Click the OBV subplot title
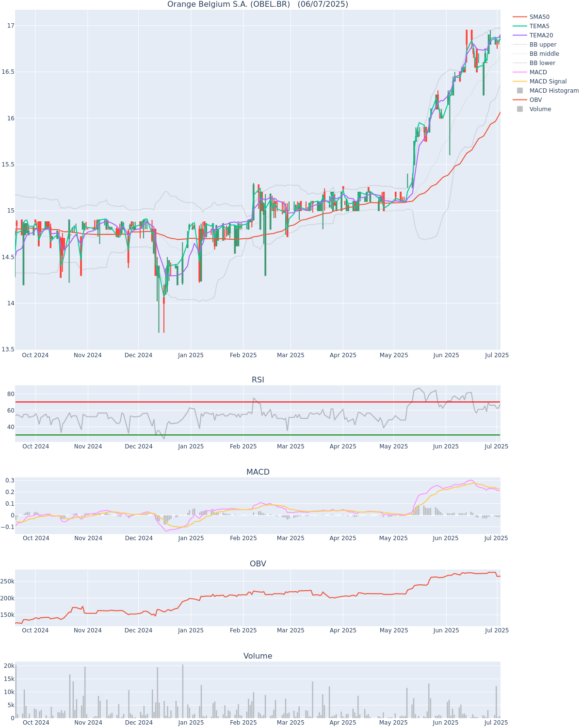The height and width of the screenshot is (728, 582). (x=258, y=563)
